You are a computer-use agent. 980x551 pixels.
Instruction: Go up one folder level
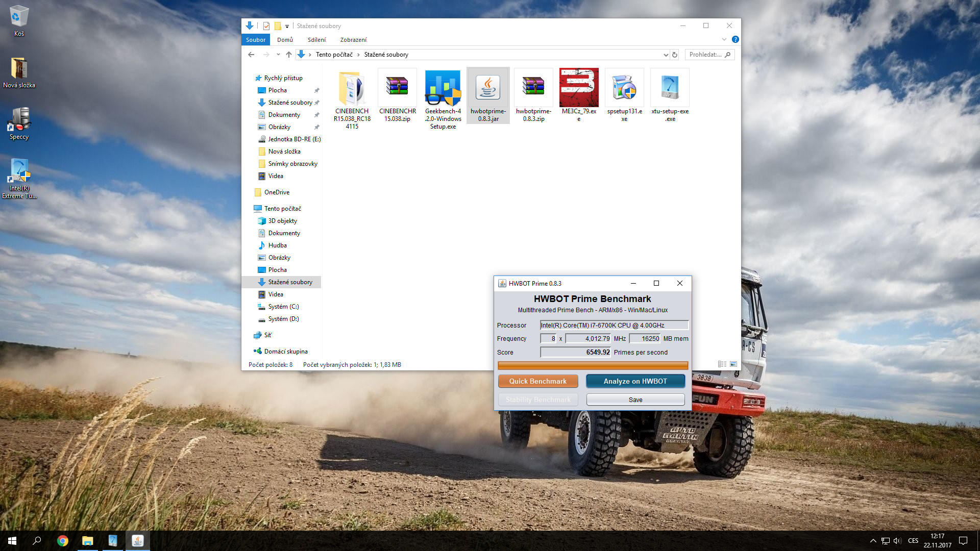coord(289,55)
